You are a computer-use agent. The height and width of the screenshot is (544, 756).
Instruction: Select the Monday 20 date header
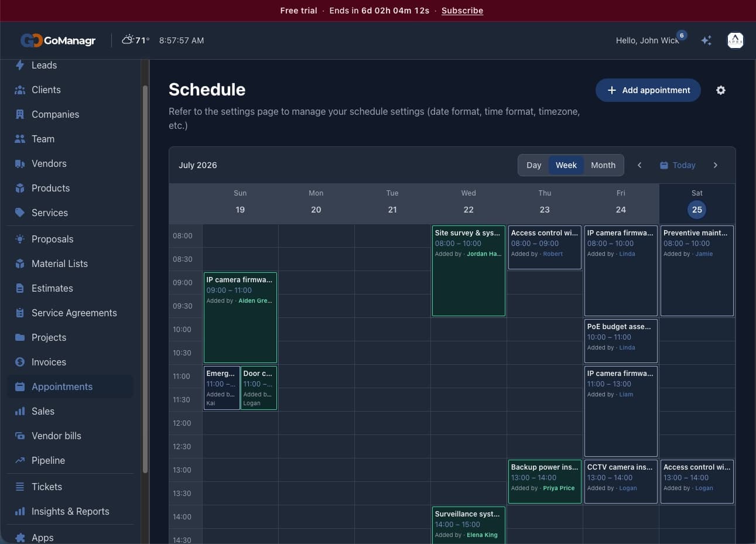(x=316, y=204)
